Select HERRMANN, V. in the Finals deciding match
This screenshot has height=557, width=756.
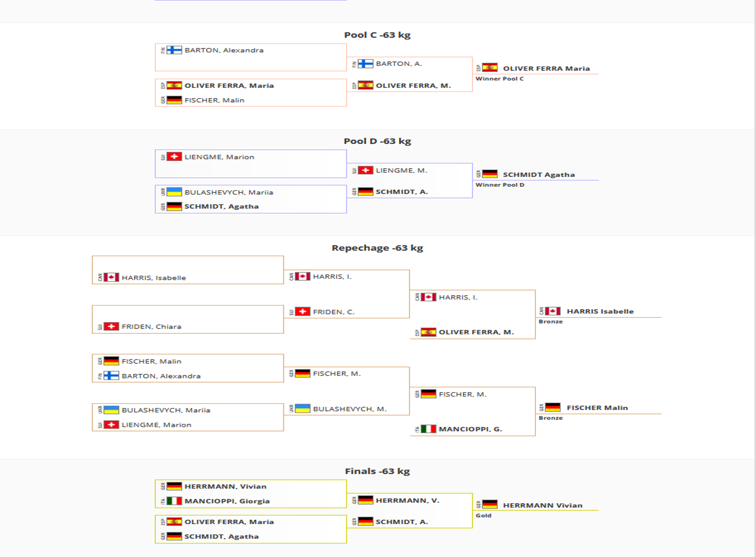coord(407,500)
